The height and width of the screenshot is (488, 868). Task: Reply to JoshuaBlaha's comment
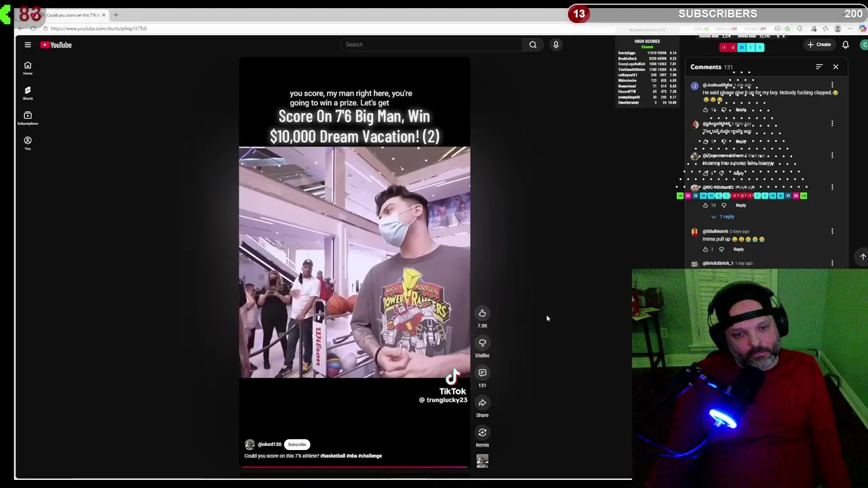click(741, 110)
